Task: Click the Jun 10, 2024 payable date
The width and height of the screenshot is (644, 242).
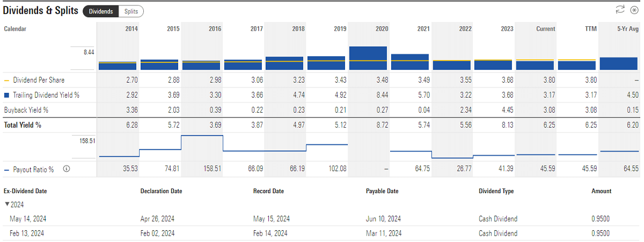Action: (383, 219)
